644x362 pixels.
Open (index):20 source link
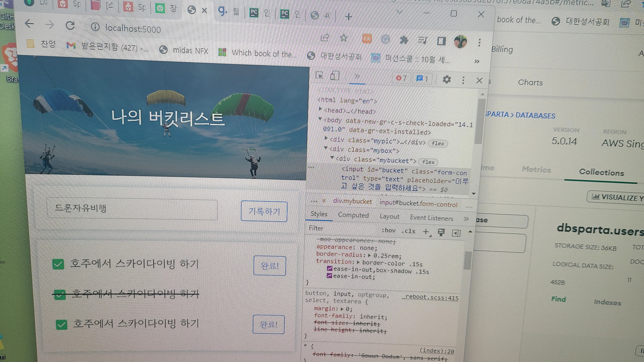tap(437, 351)
